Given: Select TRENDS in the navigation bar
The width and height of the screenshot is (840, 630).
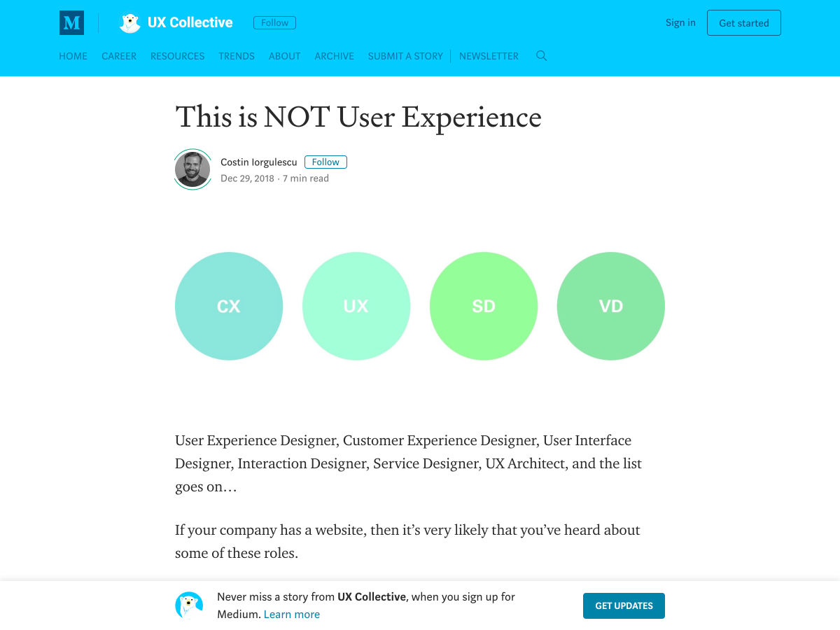Looking at the screenshot, I should [x=237, y=56].
